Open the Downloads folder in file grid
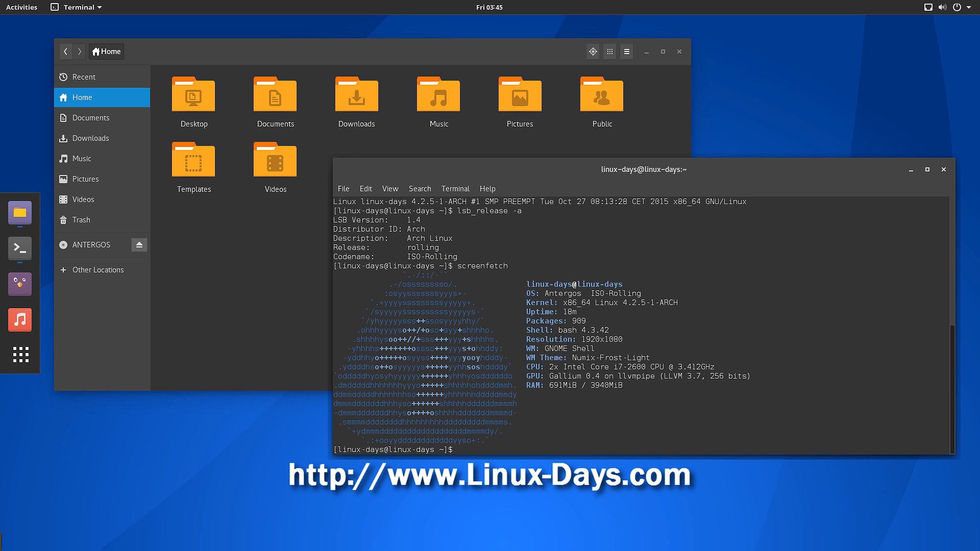Image resolution: width=980 pixels, height=551 pixels. pyautogui.click(x=357, y=94)
